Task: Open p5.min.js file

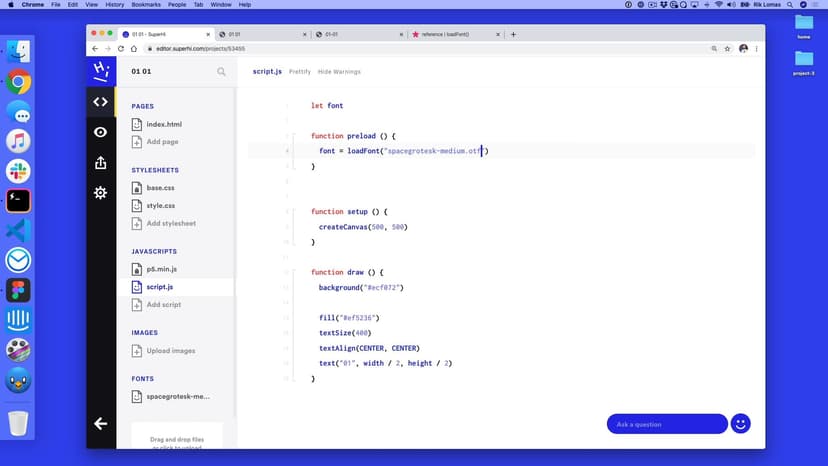Action: coord(161,269)
